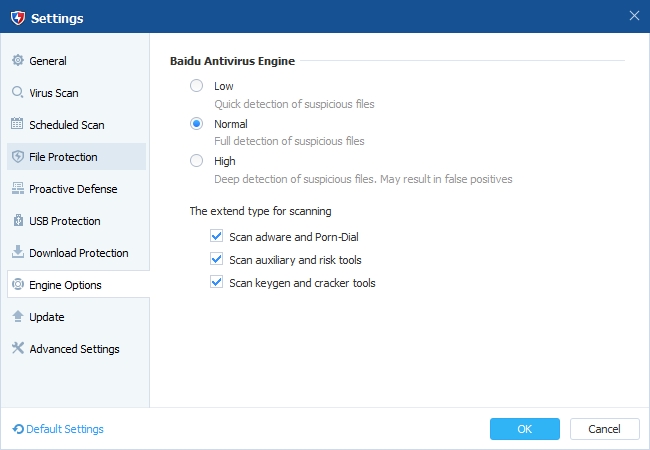Switch to the Virus Scan section
This screenshot has height=450, width=650.
(53, 93)
